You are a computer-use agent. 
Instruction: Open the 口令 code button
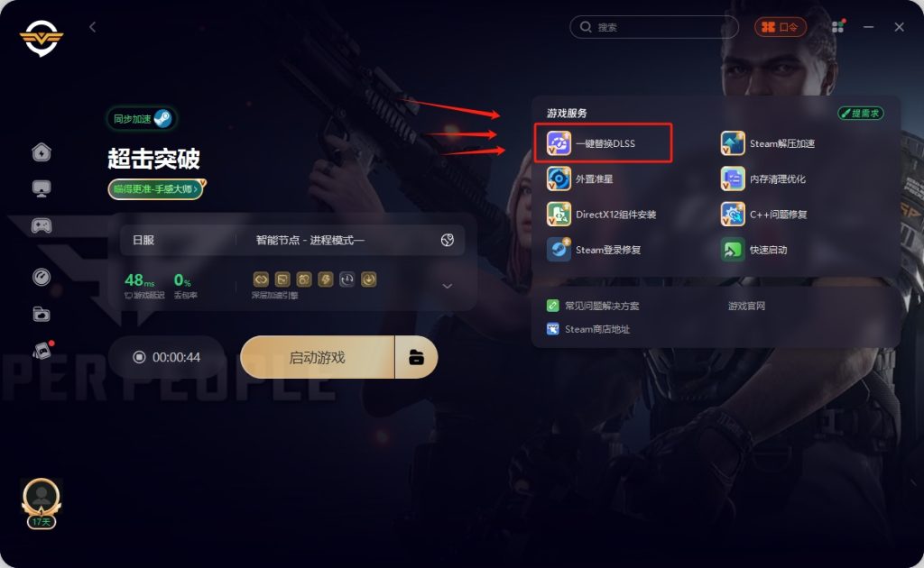tap(781, 27)
